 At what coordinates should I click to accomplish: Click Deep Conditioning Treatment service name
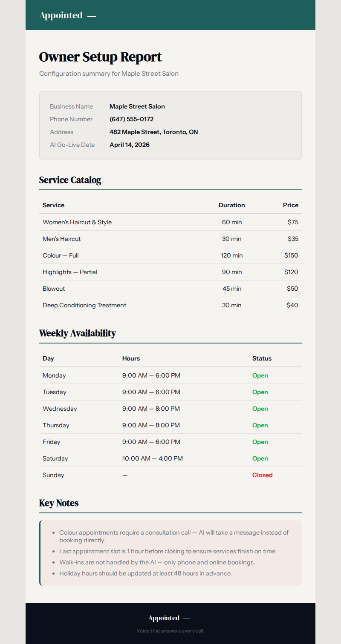coord(84,305)
